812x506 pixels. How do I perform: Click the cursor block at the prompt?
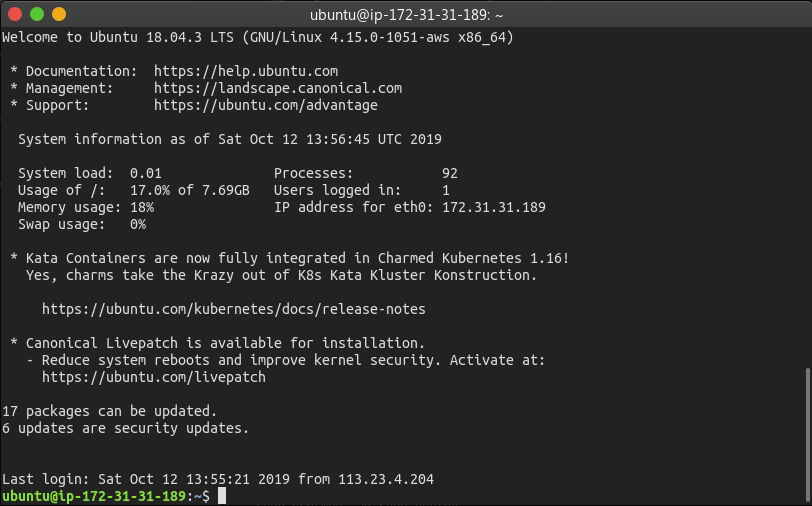(x=222, y=496)
